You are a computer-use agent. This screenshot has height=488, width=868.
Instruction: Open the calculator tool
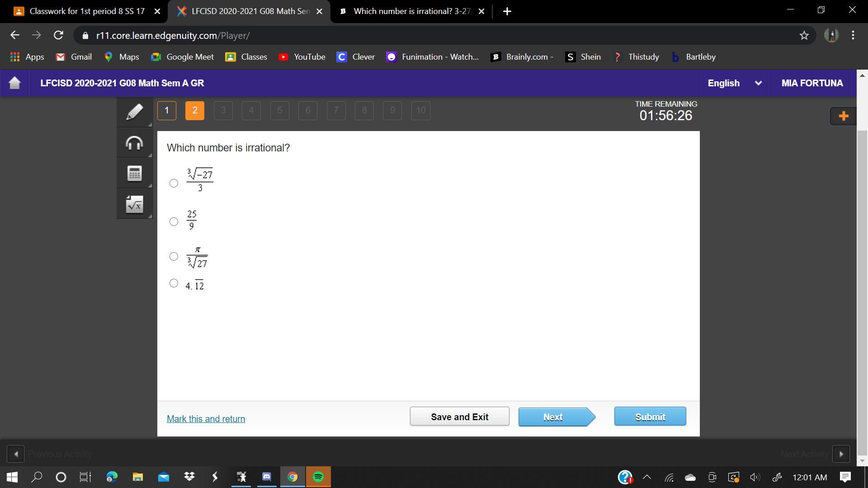click(x=134, y=174)
